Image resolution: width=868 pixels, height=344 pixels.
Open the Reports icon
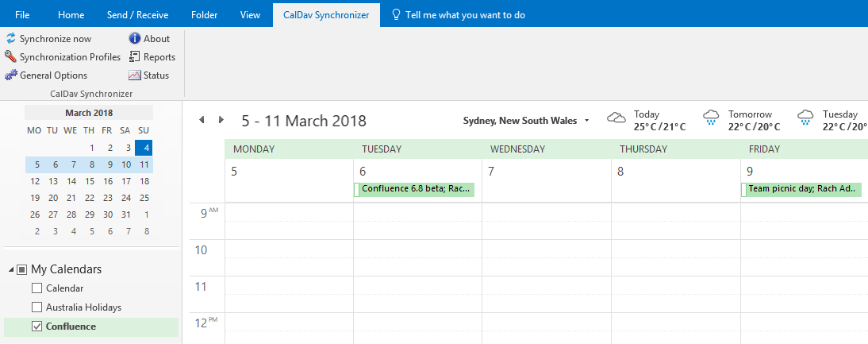[135, 57]
